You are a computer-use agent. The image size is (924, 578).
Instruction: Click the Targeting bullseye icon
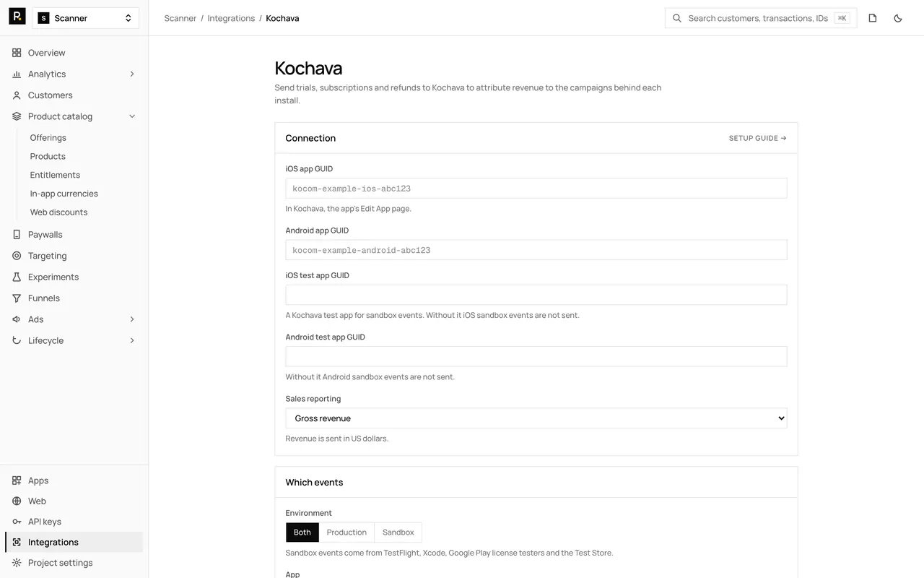pyautogui.click(x=17, y=256)
